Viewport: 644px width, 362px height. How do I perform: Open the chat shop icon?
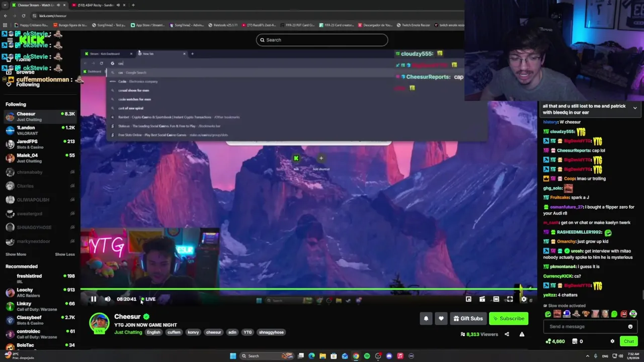click(x=575, y=341)
